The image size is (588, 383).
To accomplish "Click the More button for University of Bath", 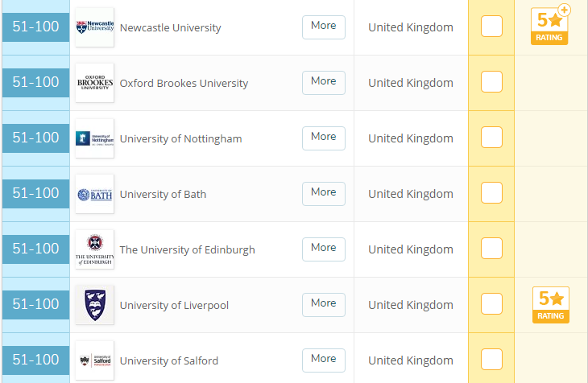I will click(x=323, y=193).
